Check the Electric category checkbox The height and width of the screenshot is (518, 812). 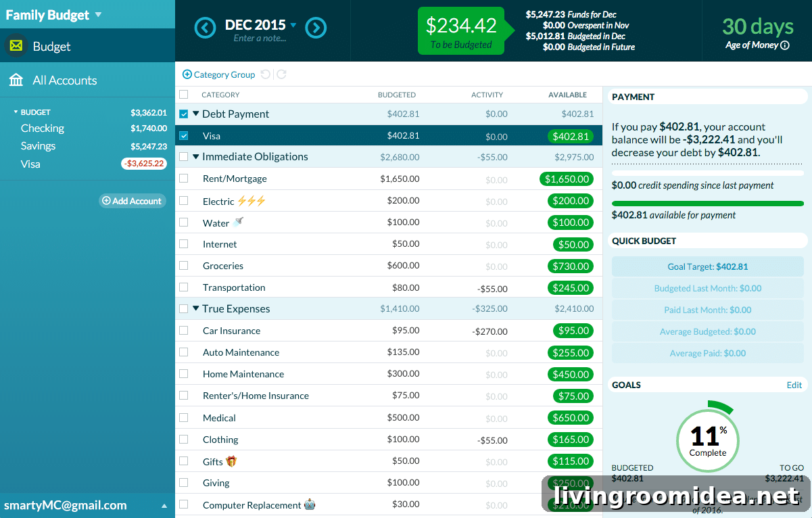[x=184, y=201]
